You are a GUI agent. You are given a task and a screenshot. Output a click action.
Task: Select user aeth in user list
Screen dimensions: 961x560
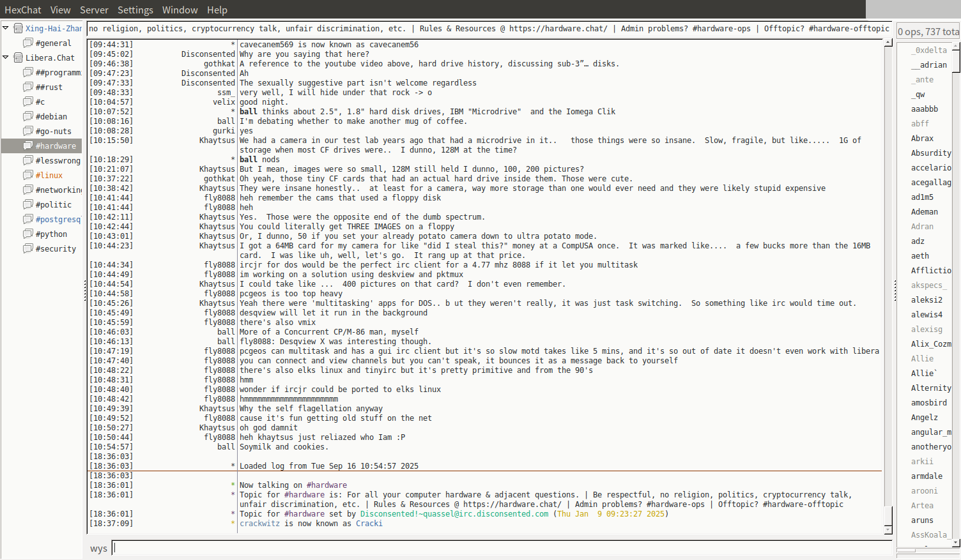(920, 256)
